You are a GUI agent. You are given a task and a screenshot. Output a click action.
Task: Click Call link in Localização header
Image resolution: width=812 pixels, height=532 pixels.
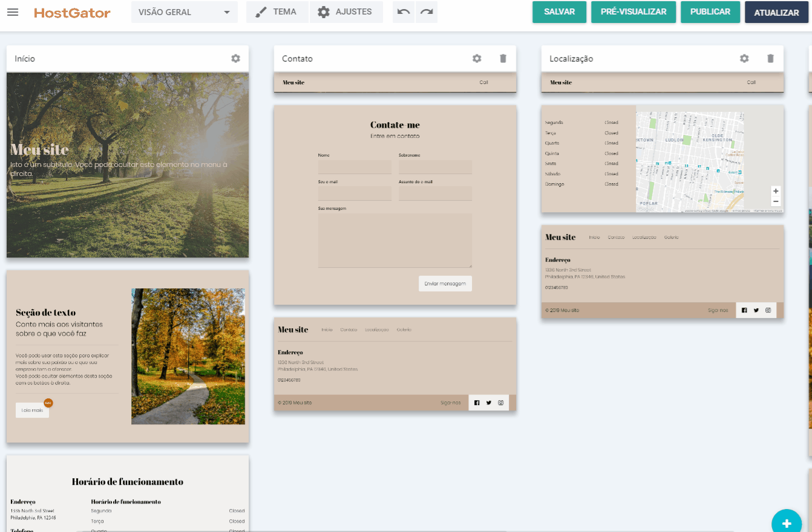pyautogui.click(x=751, y=82)
